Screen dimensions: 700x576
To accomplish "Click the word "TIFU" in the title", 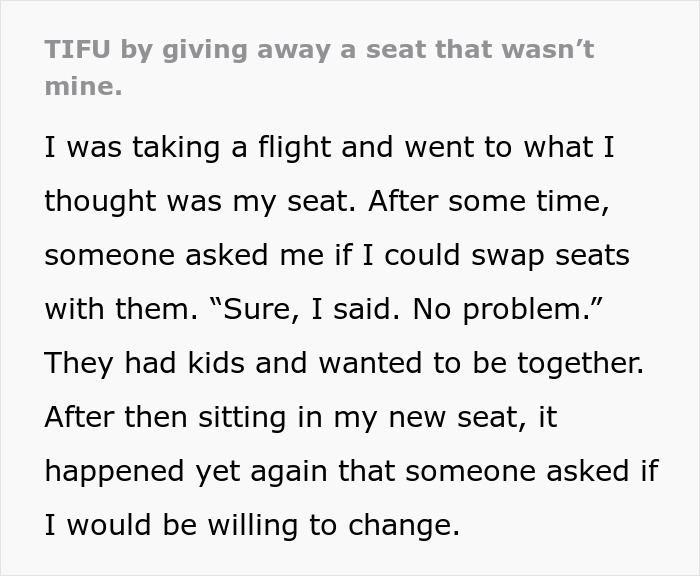I will 75,50.
